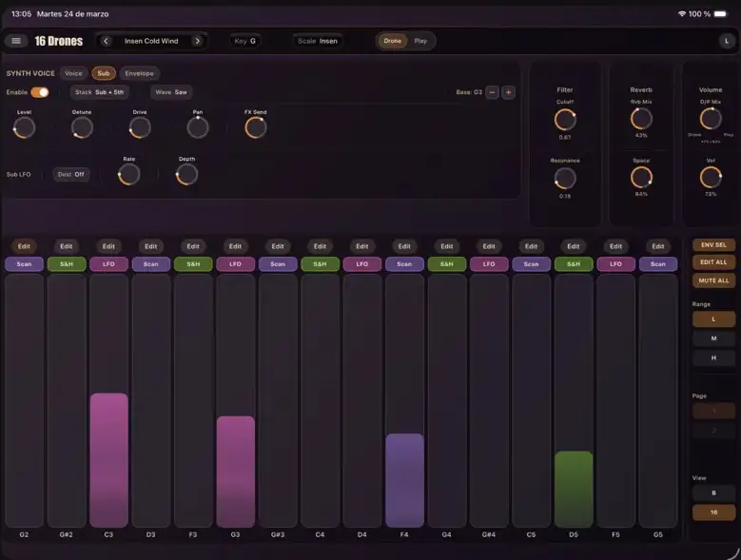741x560 pixels.
Task: Open preset name Insen Cold Wind
Action: [x=151, y=41]
